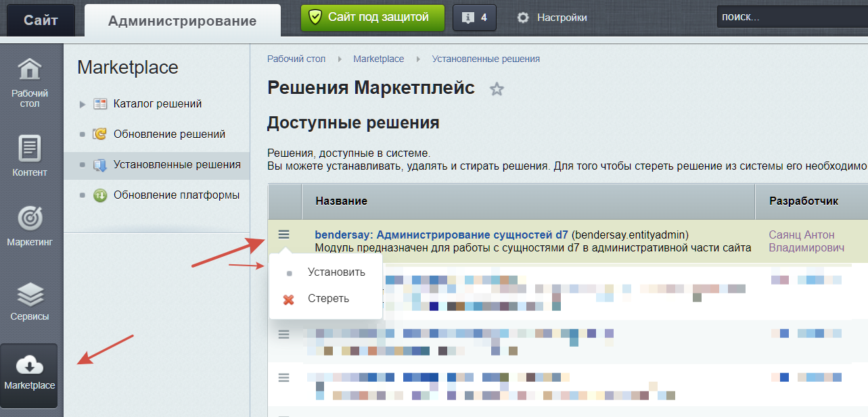Open the Сервисы sidebar section
The image size is (868, 417).
[30, 301]
